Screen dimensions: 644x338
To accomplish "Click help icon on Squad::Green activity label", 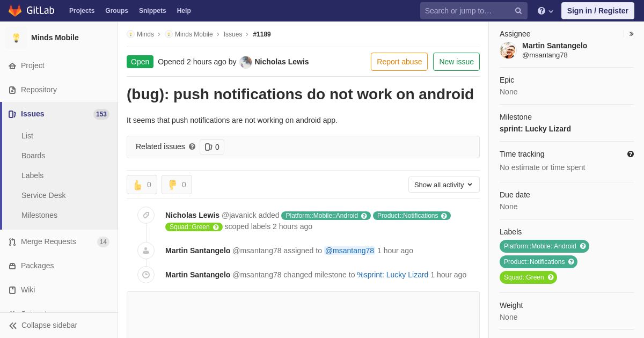I will (x=216, y=227).
